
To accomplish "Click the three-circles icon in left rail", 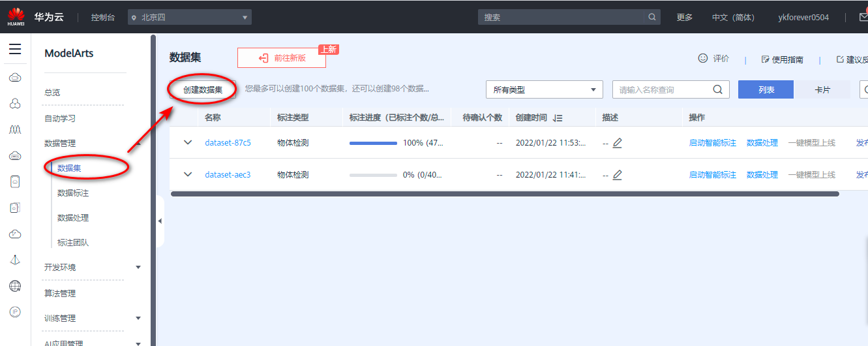I will (15, 103).
